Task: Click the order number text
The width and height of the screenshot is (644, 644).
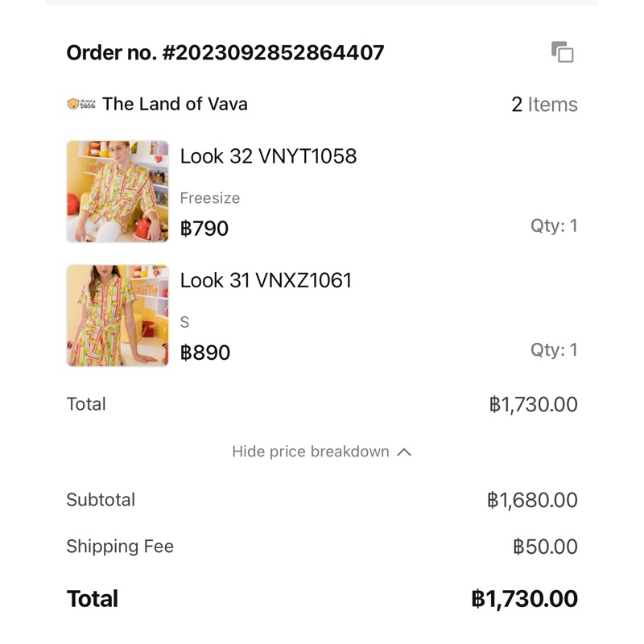Action: [225, 53]
